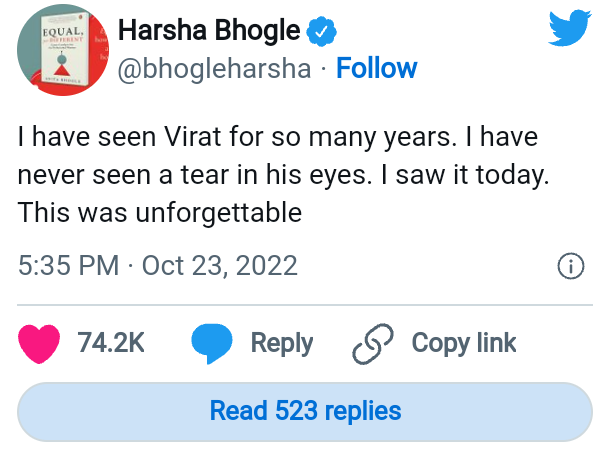
Task: Follow Harsha Bhogle
Action: click(x=376, y=68)
